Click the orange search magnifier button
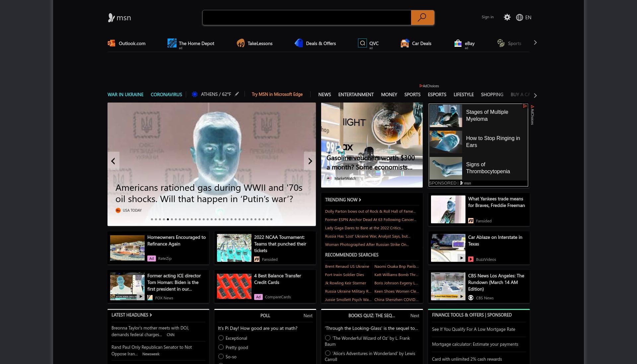This screenshot has width=637, height=364. point(422,18)
